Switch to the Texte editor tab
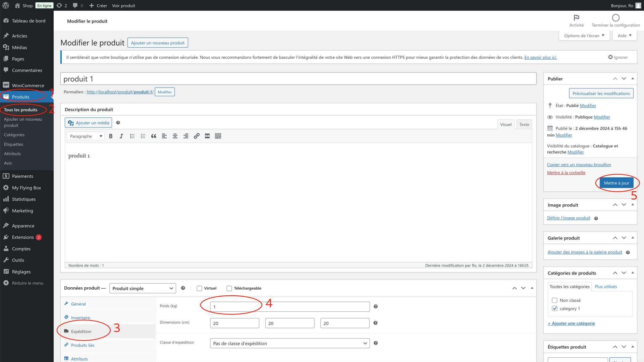Image resolution: width=644 pixels, height=362 pixels. [524, 124]
